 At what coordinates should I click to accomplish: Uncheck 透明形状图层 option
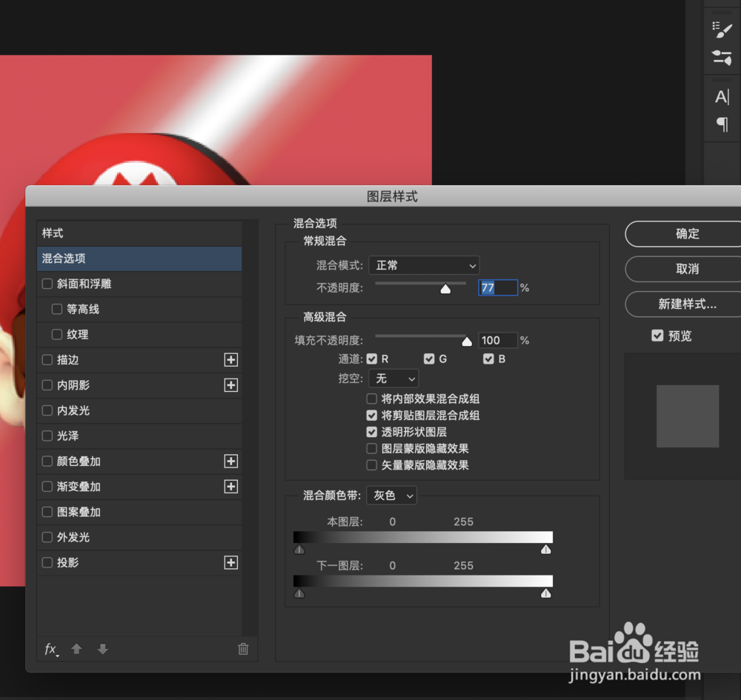(x=372, y=432)
